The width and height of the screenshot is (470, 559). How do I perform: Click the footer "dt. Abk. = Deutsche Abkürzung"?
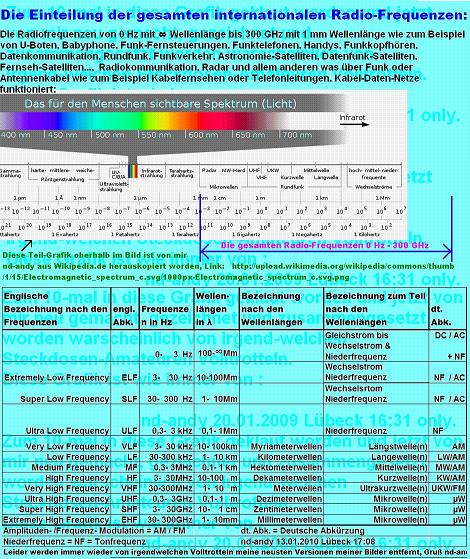point(302,530)
